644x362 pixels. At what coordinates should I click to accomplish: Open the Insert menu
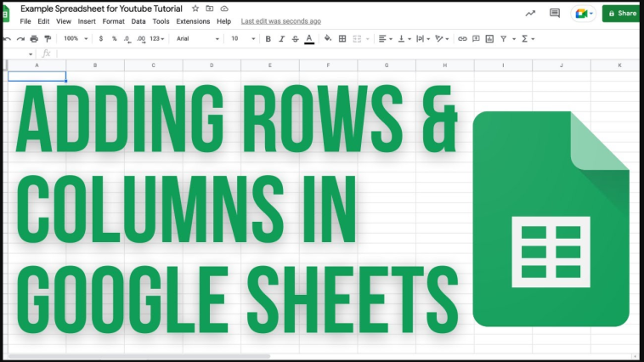pyautogui.click(x=87, y=21)
